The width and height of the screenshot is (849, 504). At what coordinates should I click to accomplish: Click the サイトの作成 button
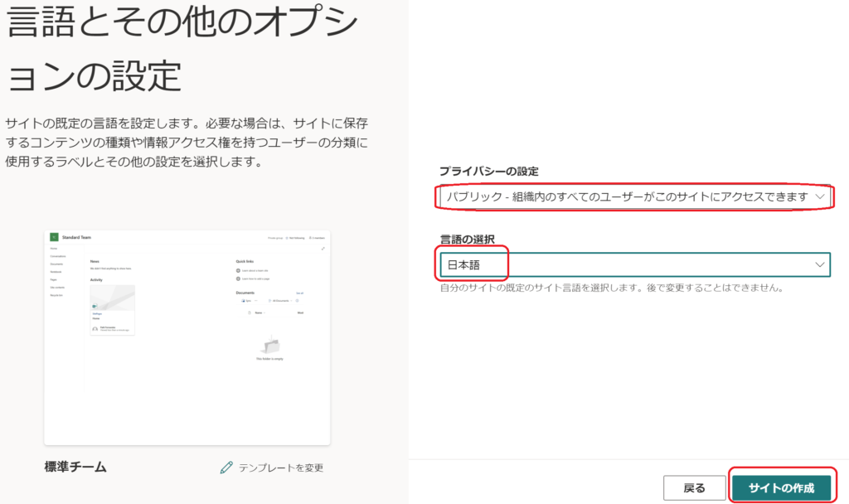click(x=781, y=487)
